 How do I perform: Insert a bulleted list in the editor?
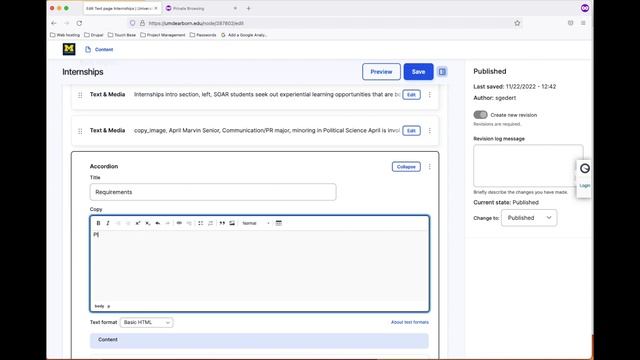click(x=200, y=223)
